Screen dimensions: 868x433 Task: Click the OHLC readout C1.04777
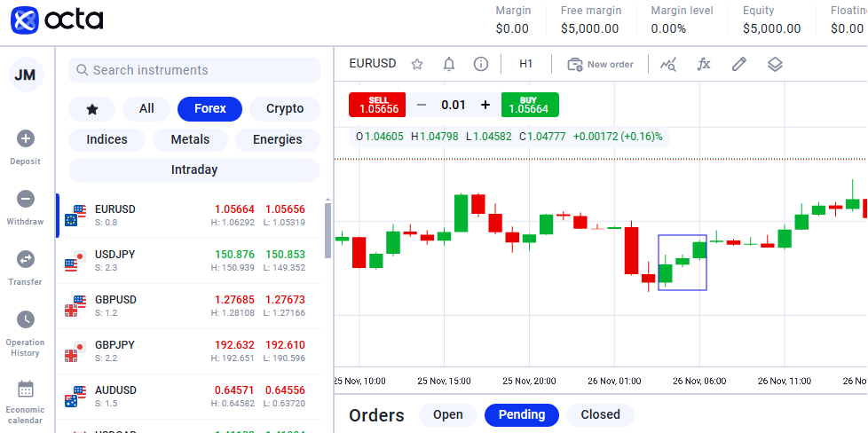tap(542, 137)
